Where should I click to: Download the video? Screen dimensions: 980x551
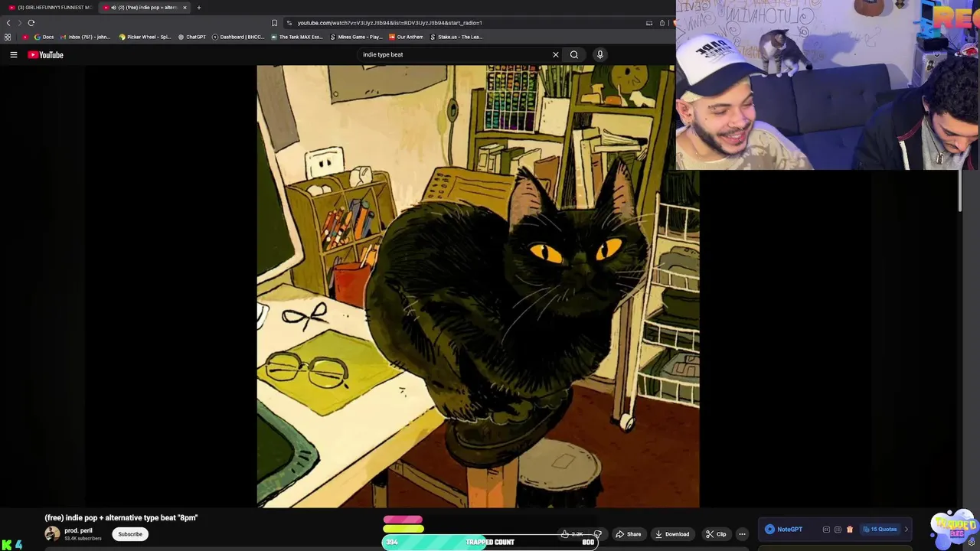coord(672,534)
